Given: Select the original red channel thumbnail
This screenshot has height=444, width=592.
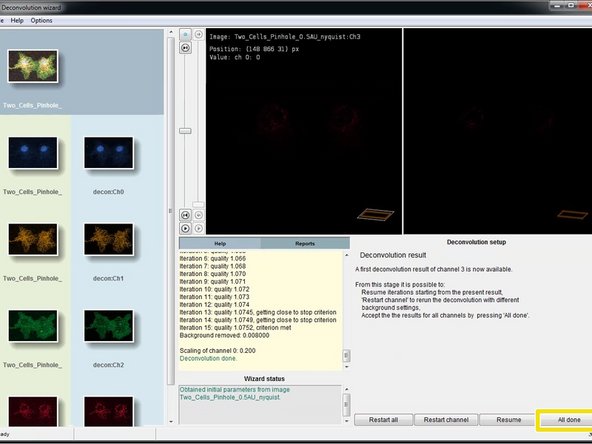Looking at the screenshot, I should pyautogui.click(x=33, y=411).
